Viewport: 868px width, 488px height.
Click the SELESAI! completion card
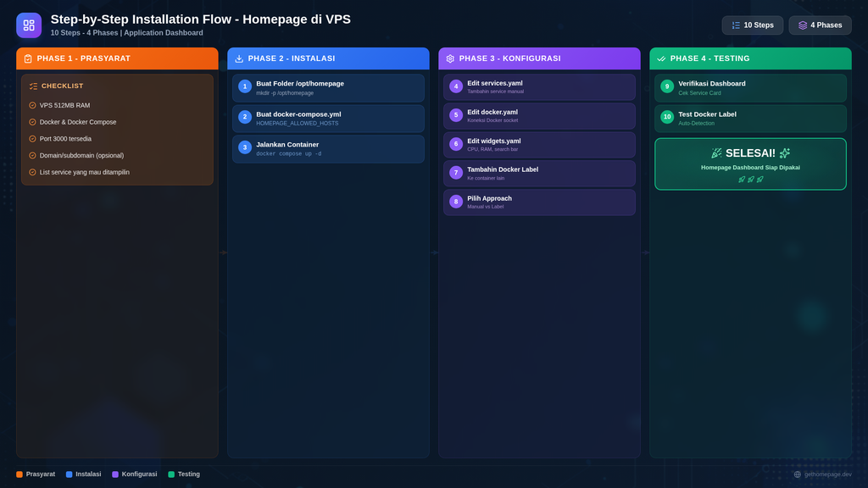(x=751, y=164)
